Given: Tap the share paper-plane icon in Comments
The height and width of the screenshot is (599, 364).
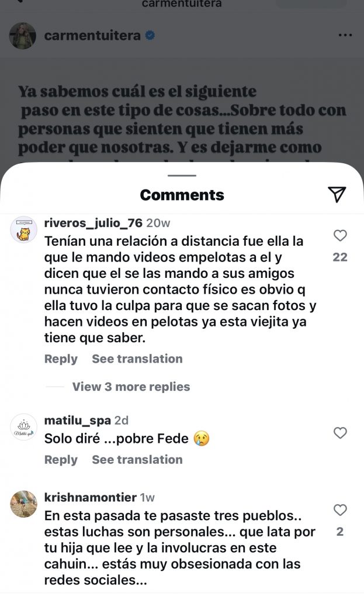Looking at the screenshot, I should click(337, 195).
